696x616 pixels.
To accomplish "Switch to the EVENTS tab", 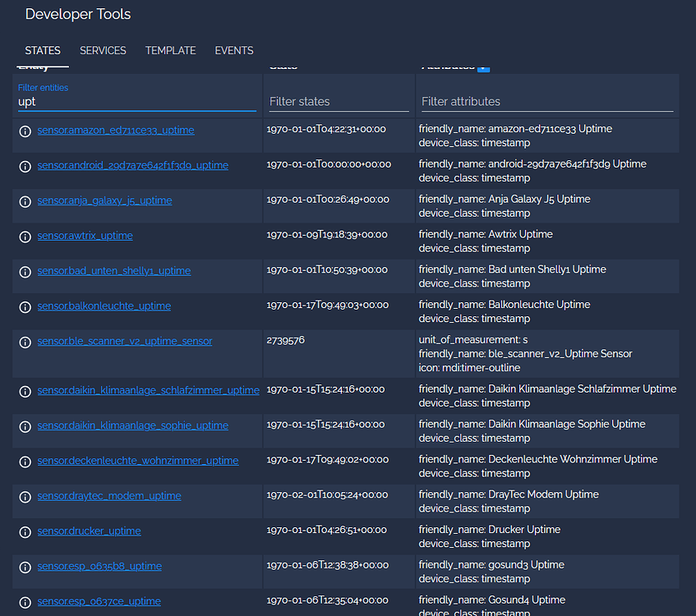I will [x=233, y=50].
